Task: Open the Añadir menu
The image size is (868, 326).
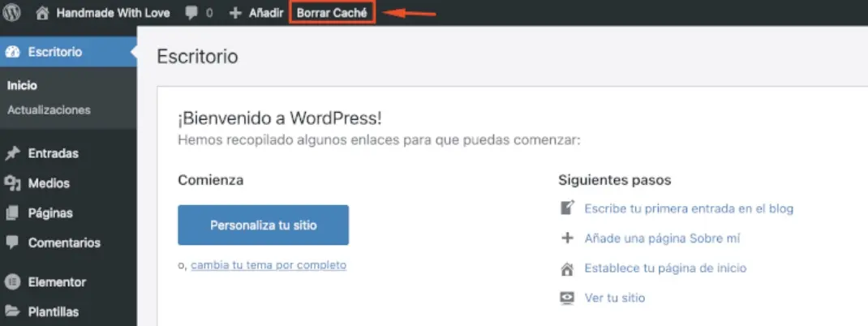Action: click(x=266, y=13)
